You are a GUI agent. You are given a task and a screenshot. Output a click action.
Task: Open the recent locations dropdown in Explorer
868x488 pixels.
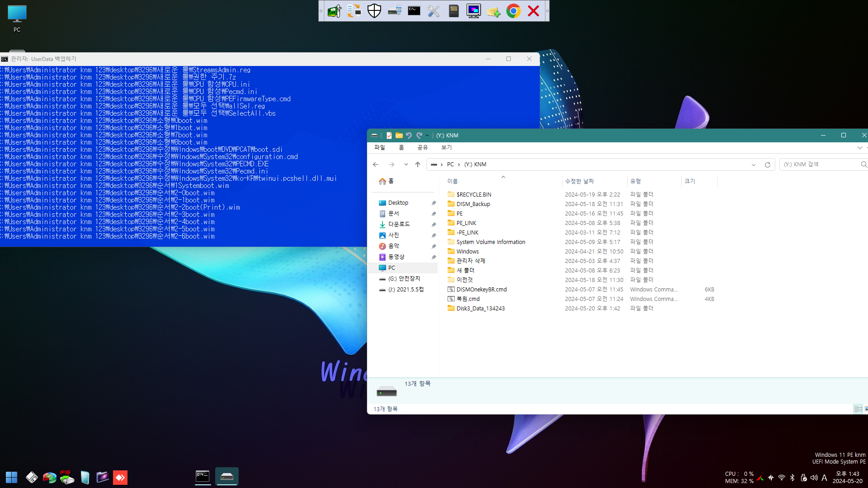(406, 164)
